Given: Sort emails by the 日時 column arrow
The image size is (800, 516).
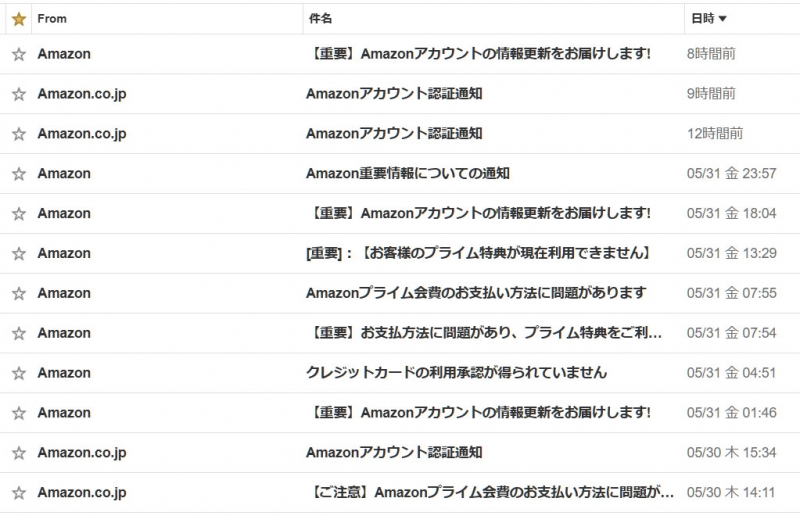Looking at the screenshot, I should coord(723,18).
